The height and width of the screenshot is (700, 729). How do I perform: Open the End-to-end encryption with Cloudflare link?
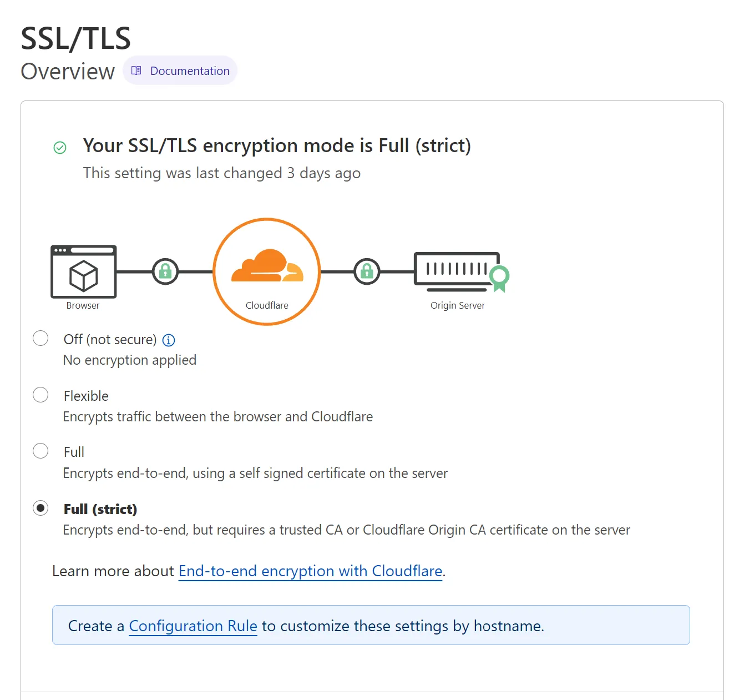point(310,571)
